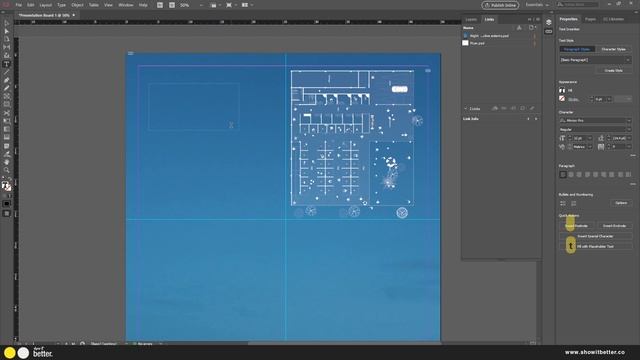Screen dimensions: 640x360
Task: Open the font size dropdown
Action: (x=590, y=138)
